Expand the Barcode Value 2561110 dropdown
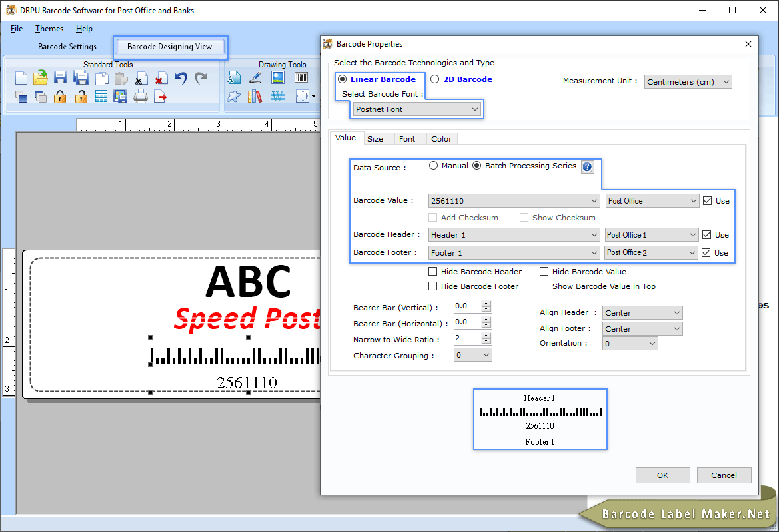This screenshot has height=532, width=779. pos(514,201)
